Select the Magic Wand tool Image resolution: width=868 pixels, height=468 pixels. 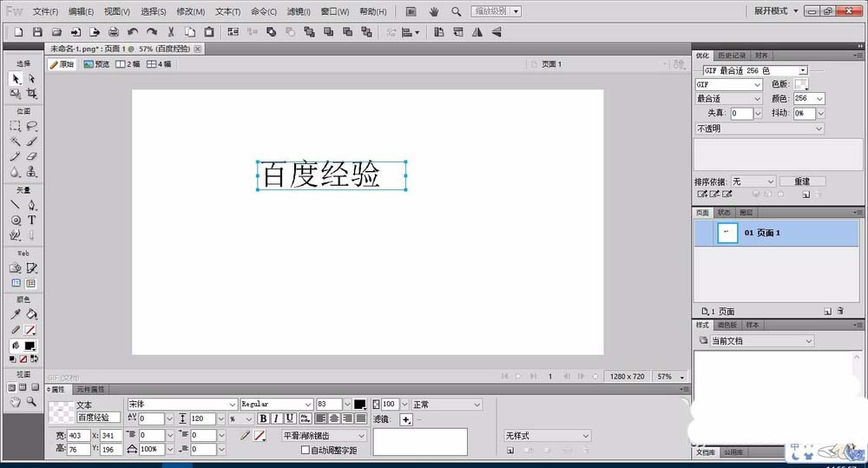coord(16,142)
